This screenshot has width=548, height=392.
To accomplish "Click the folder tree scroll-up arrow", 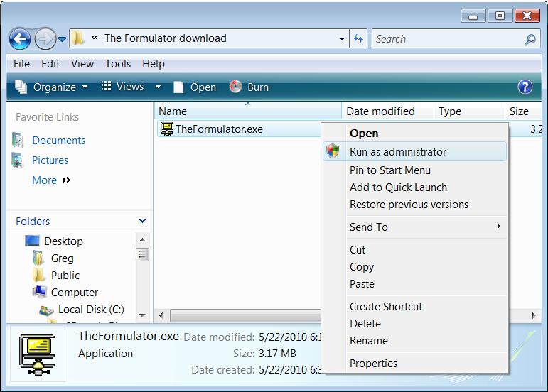I will tap(142, 240).
